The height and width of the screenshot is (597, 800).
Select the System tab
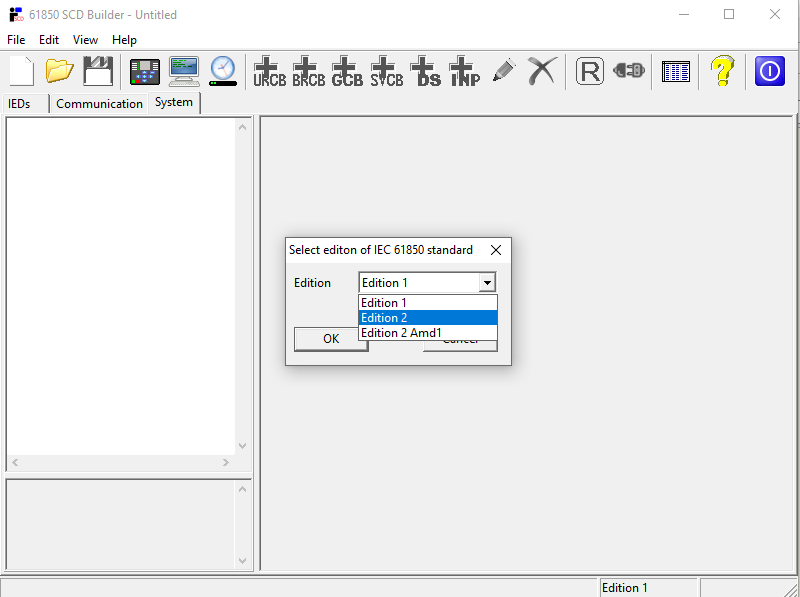174,102
